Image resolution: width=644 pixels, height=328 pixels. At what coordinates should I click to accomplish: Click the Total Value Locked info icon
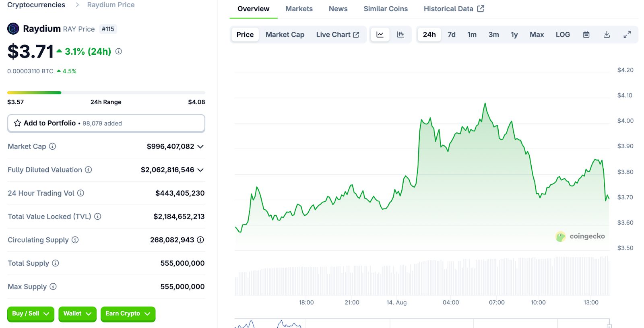click(97, 217)
